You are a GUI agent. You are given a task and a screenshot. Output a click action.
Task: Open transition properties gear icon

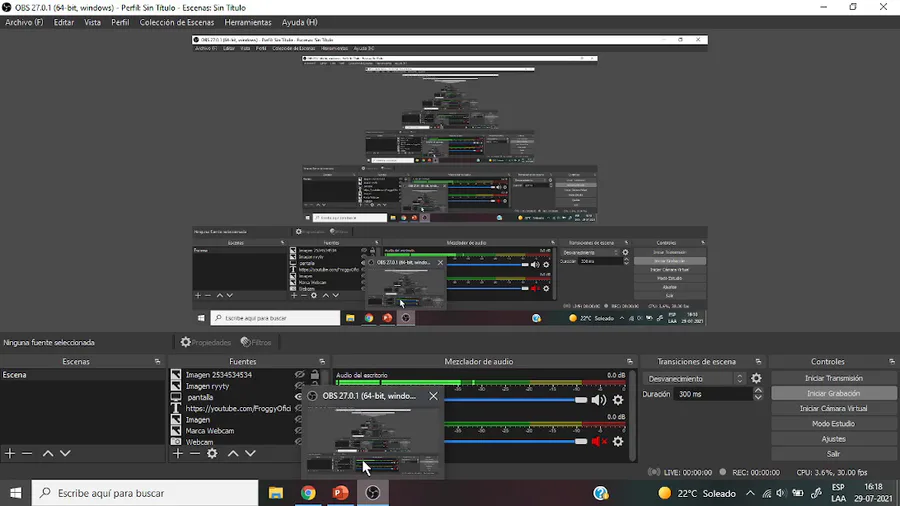click(x=757, y=378)
